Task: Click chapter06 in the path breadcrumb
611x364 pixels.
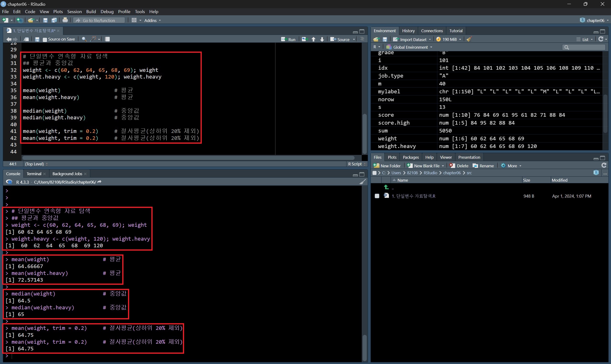Action: tap(452, 173)
